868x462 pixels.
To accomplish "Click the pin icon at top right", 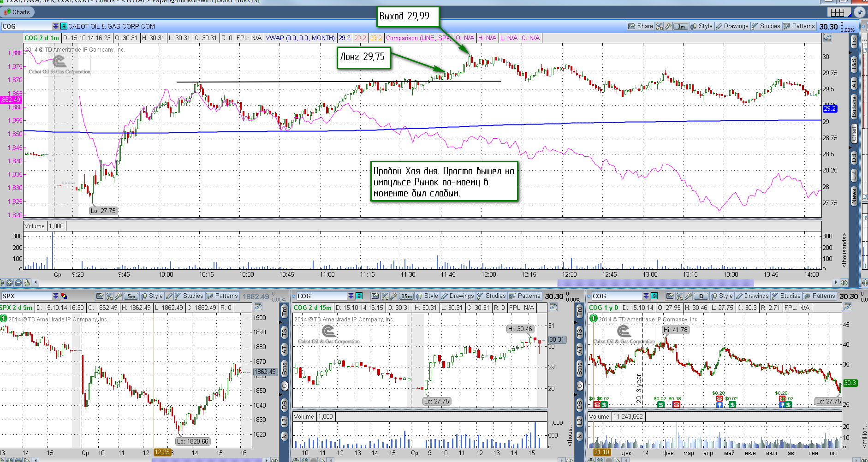I will pos(859,12).
